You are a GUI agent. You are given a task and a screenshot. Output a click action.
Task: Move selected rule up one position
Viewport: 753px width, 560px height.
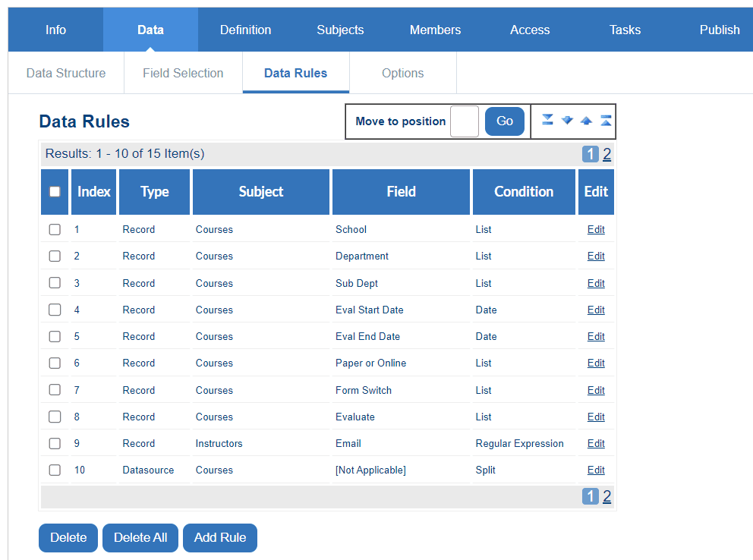coord(586,121)
